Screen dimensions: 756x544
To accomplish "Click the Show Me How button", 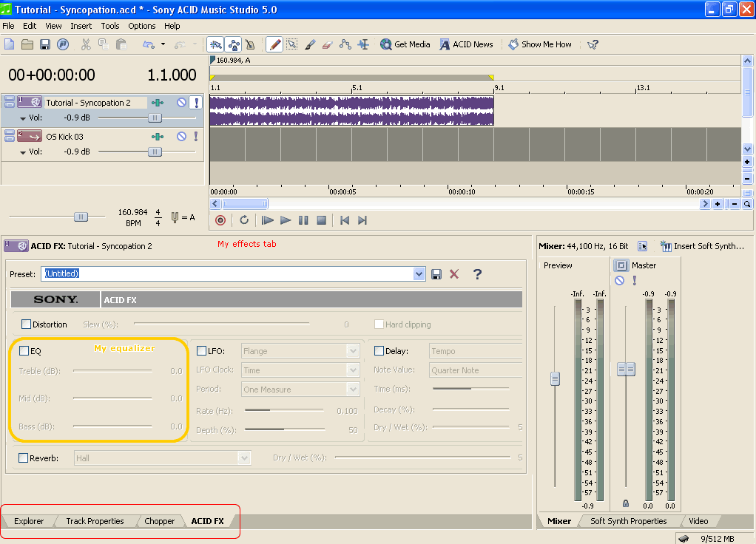I will [540, 44].
